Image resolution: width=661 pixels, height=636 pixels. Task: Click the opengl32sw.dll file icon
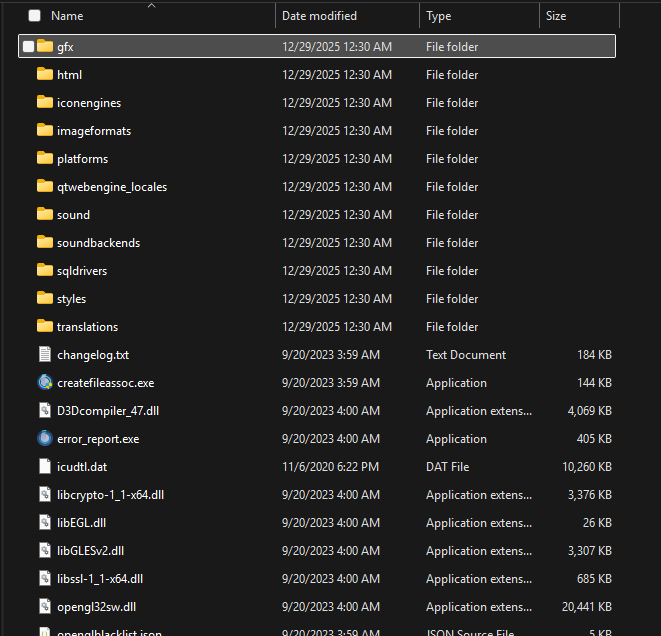point(45,606)
